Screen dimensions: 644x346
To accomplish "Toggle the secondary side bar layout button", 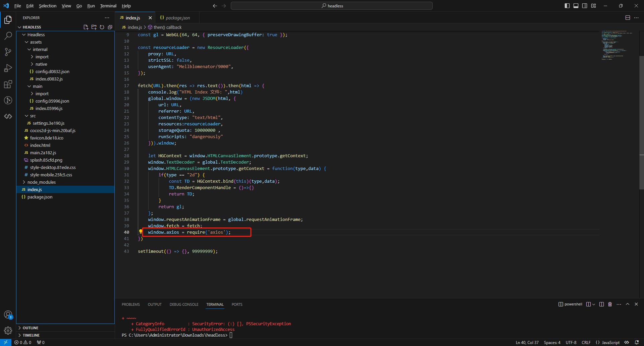I will (x=585, y=6).
